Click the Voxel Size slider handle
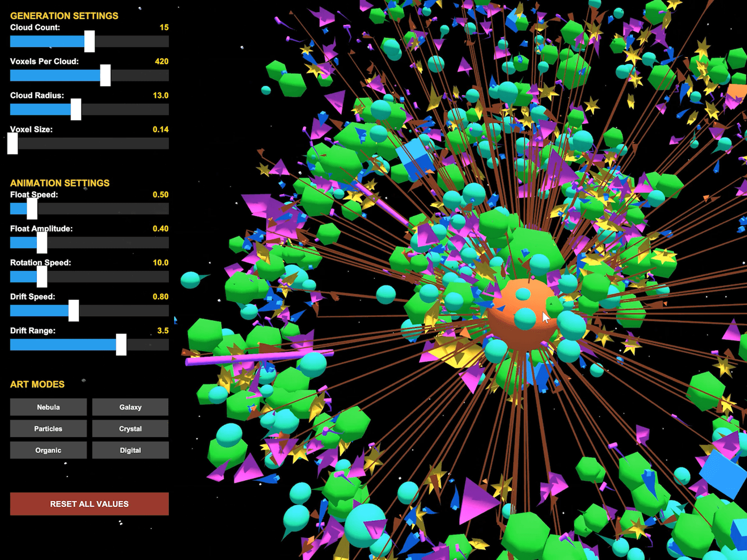The width and height of the screenshot is (747, 560). (13, 143)
